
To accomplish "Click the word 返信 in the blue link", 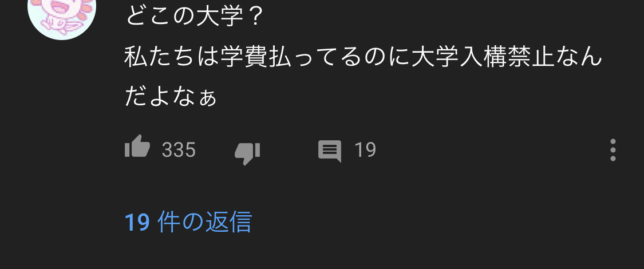I will 228,221.
